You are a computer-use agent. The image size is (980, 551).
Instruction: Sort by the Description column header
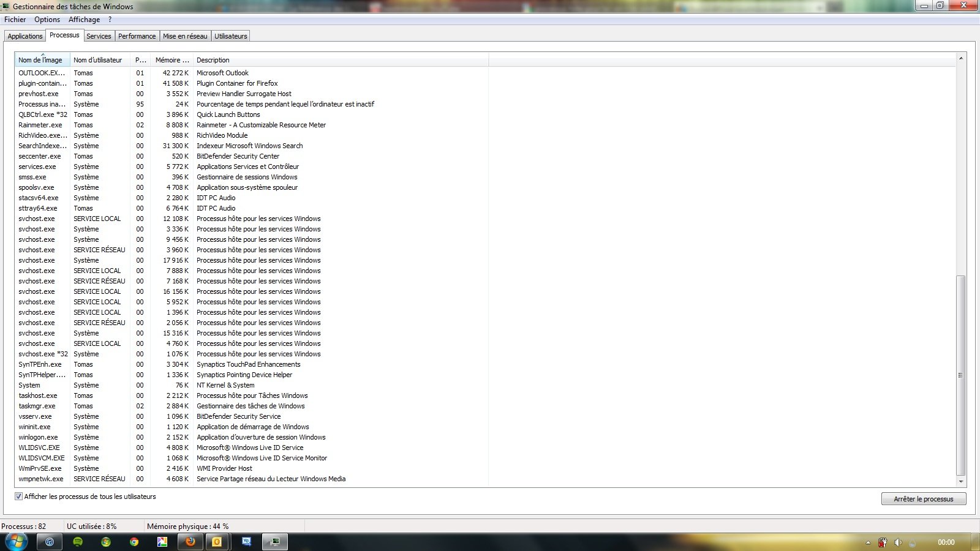tap(341, 60)
